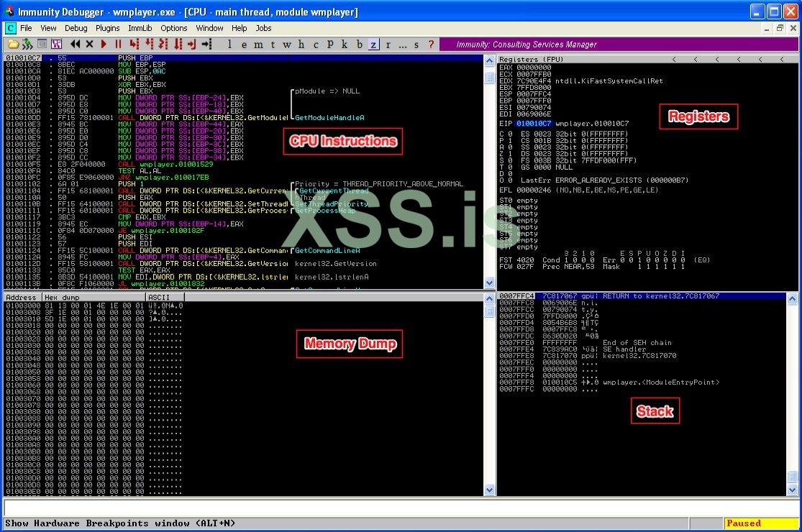
Task: Select the EAX 00000000 register row
Action: click(525, 68)
